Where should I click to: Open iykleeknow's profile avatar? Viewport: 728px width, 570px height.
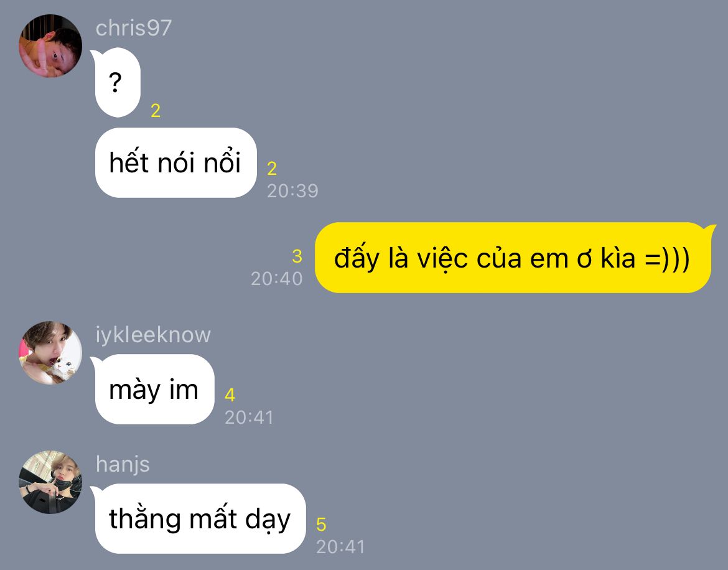click(50, 352)
